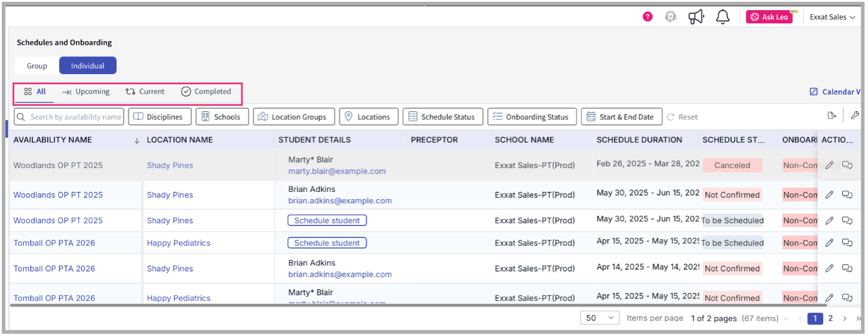
Task: Edit the Canceled Marty Blair row with pencil icon
Action: point(829,166)
